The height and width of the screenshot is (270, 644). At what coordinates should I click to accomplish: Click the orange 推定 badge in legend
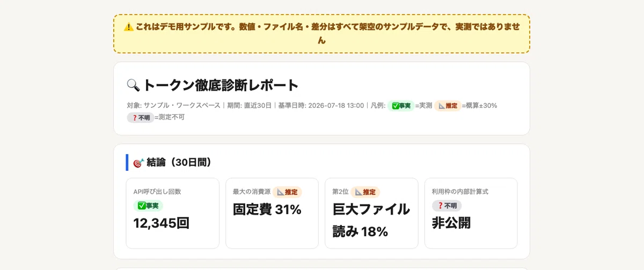[x=448, y=106]
